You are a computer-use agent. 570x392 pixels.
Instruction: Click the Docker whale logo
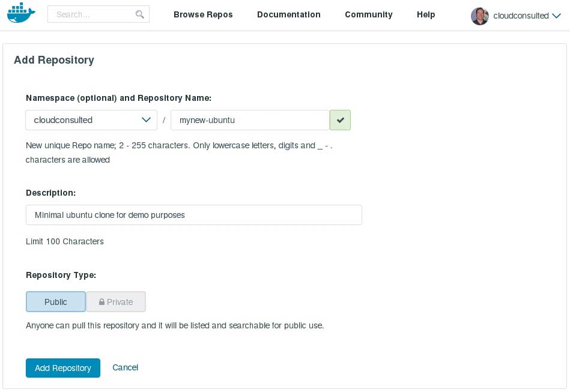click(21, 13)
